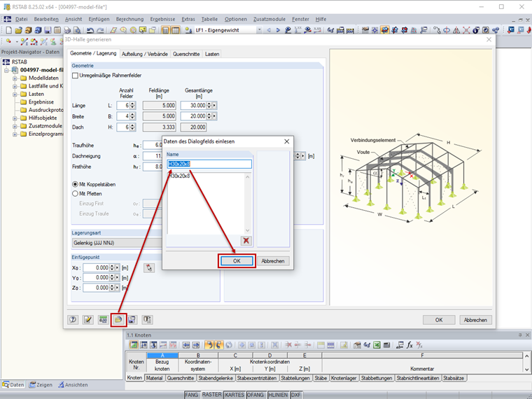This screenshot has height=399, width=532.
Task: Open the Lagerungsart Gelenkig dropdown
Action: click(x=117, y=243)
